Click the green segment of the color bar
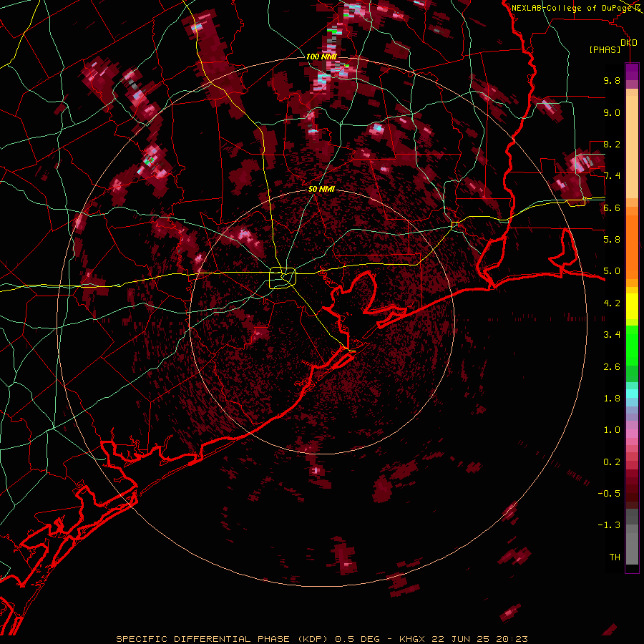The width and height of the screenshot is (644, 644). click(x=632, y=345)
